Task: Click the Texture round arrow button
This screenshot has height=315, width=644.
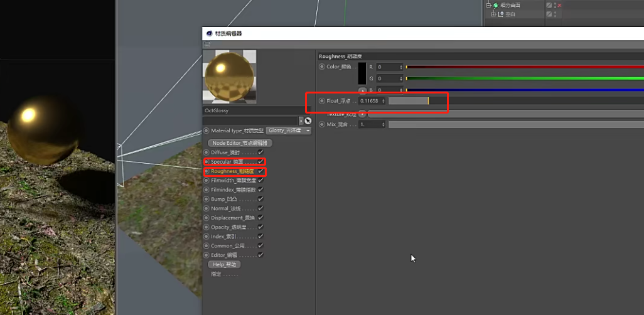Action: [362, 114]
